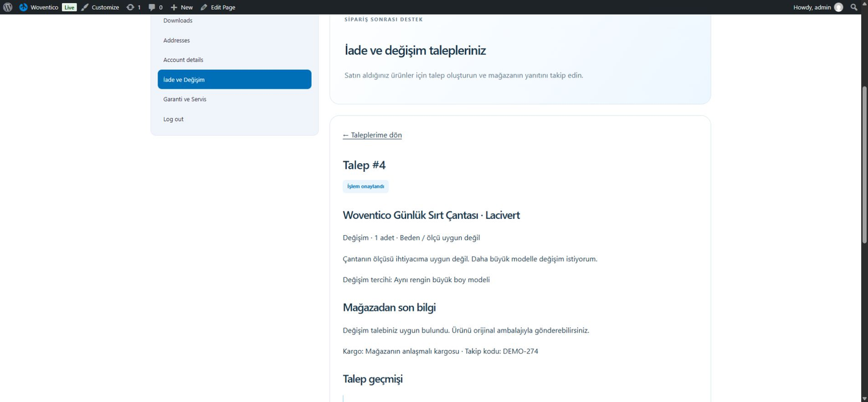Click the text starting Çantanın ölçüsü ihtiyacıma
Image resolution: width=868 pixels, height=402 pixels.
click(470, 259)
